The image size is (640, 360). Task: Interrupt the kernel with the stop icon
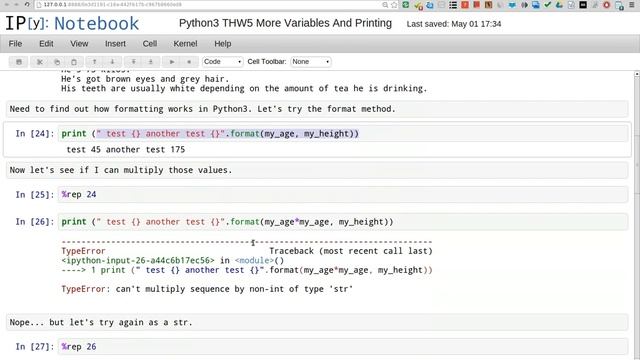tap(189, 62)
